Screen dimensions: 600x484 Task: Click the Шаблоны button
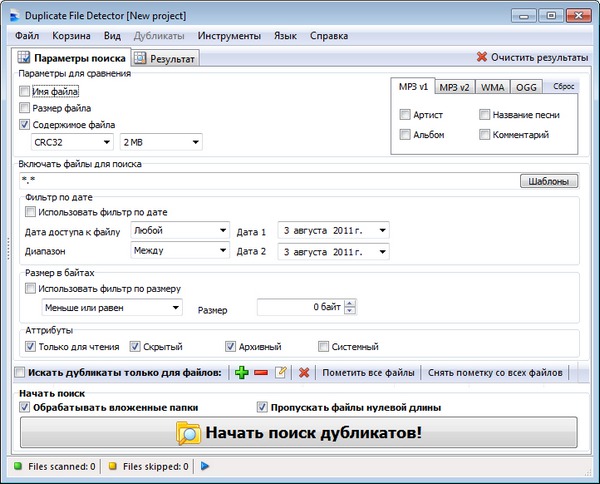548,181
